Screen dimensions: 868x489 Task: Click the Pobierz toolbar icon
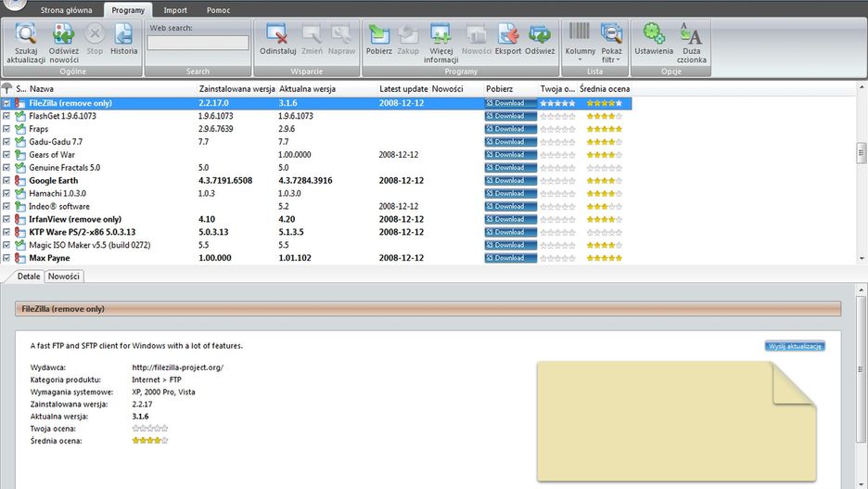click(378, 35)
